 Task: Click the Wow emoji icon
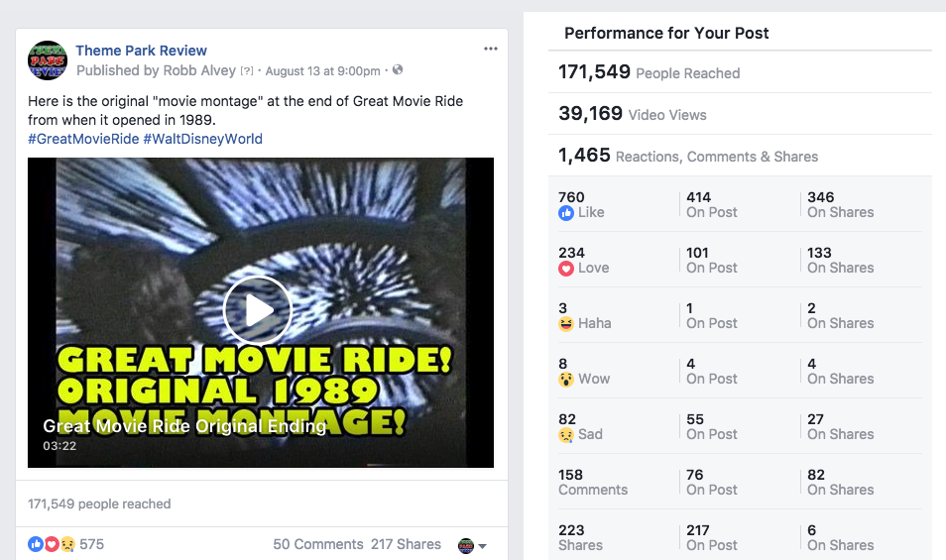566,380
